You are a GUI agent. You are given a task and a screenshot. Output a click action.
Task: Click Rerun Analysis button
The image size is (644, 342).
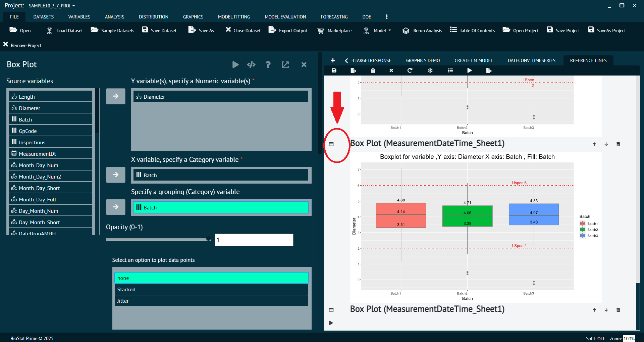[x=422, y=31]
